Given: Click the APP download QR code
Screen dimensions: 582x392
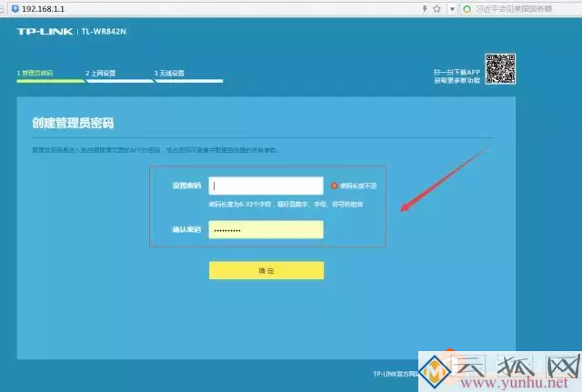Looking at the screenshot, I should pyautogui.click(x=500, y=69).
